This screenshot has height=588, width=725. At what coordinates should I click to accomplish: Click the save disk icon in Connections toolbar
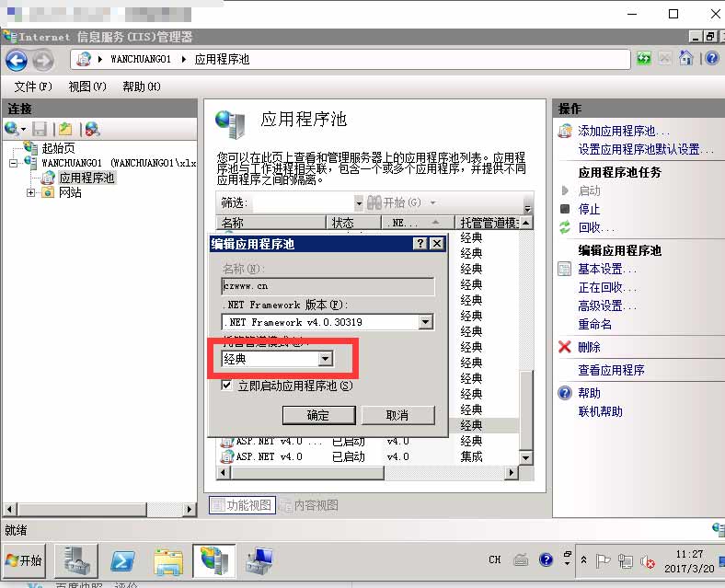tap(40, 129)
